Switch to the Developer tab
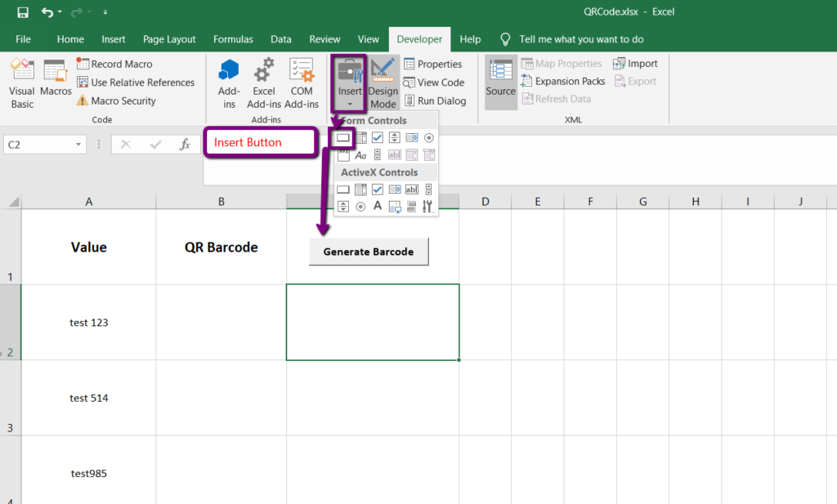This screenshot has height=504, width=837. click(419, 38)
